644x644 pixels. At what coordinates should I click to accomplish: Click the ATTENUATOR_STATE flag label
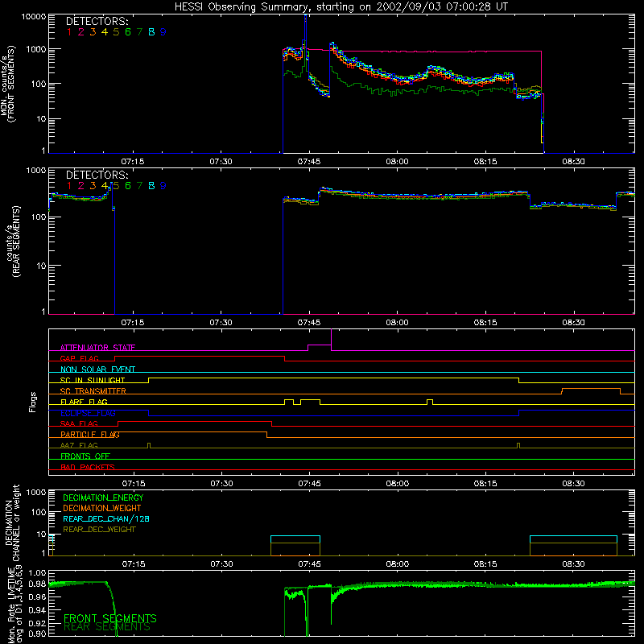pos(97,348)
